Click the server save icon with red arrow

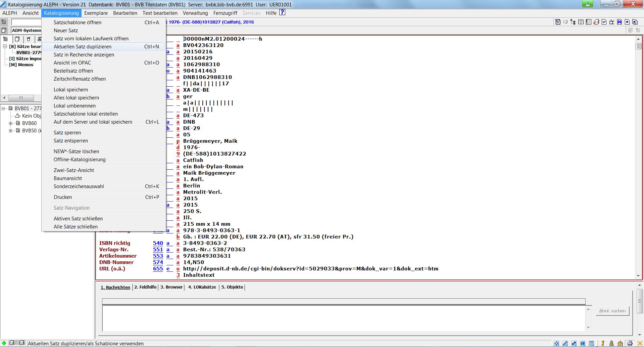[596, 22]
